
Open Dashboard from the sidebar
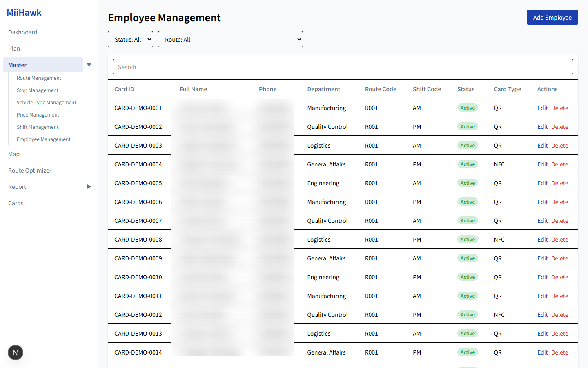coord(23,32)
